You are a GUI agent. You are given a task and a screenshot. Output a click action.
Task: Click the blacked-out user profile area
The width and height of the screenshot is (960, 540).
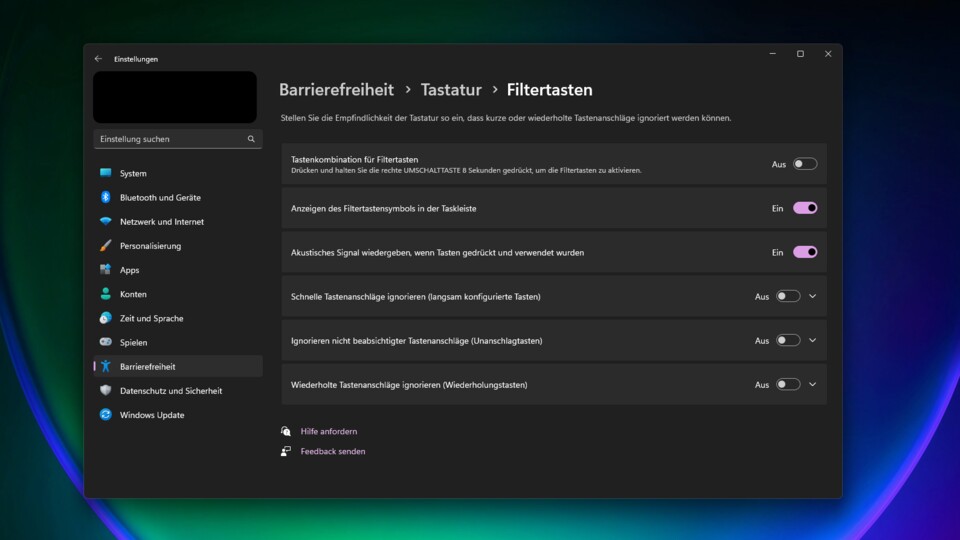point(175,97)
